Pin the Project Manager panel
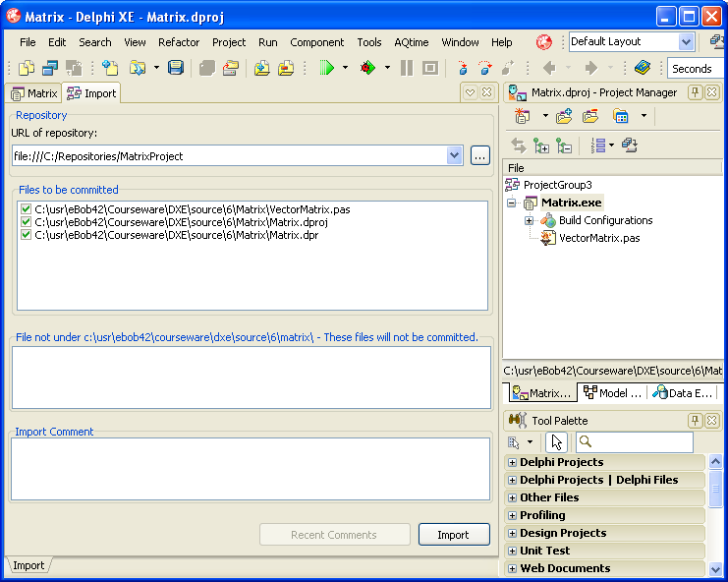This screenshot has height=582, width=728. (695, 92)
